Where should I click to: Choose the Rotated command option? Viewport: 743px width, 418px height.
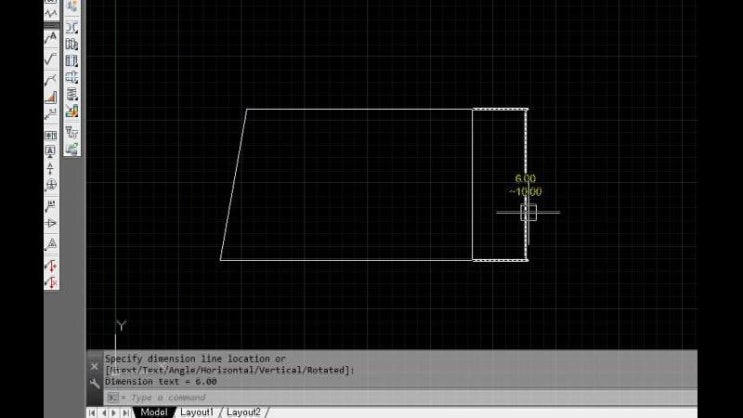click(x=328, y=370)
